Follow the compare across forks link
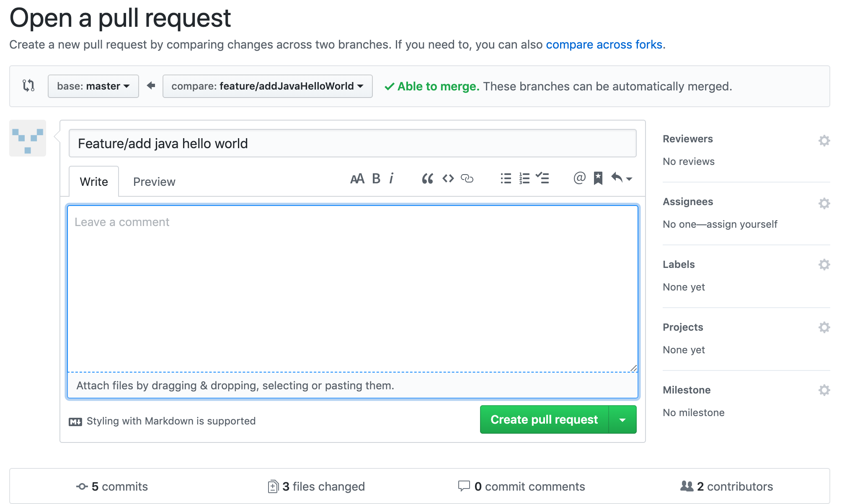Image resolution: width=847 pixels, height=504 pixels. click(604, 44)
